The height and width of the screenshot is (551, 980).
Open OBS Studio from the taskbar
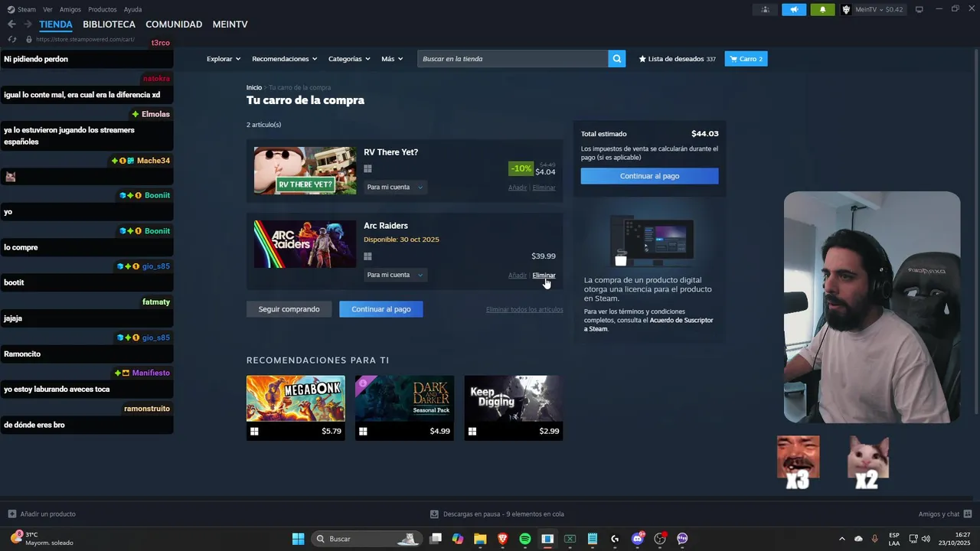click(660, 539)
